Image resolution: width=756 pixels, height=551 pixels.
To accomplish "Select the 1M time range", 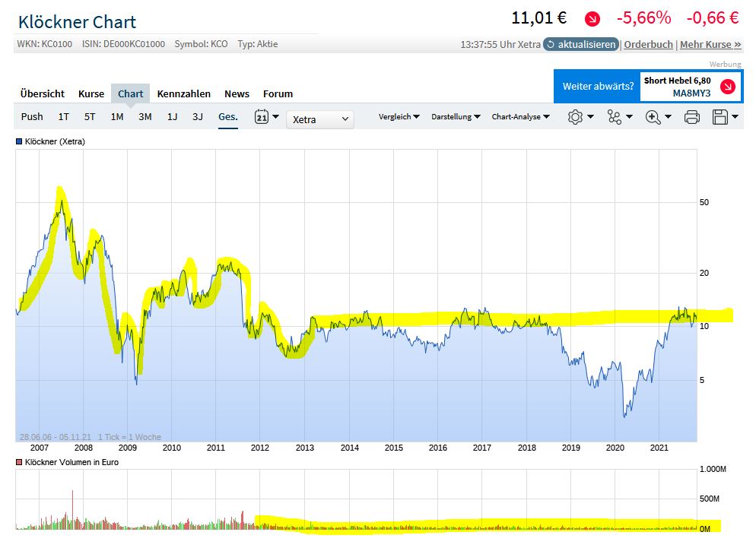I will tap(117, 116).
